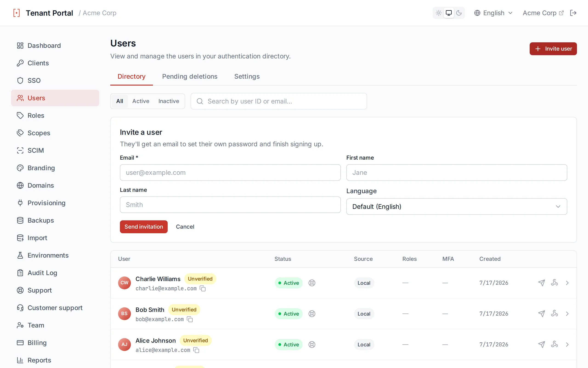
Task: Select the Inactive filter
Action: (x=169, y=101)
